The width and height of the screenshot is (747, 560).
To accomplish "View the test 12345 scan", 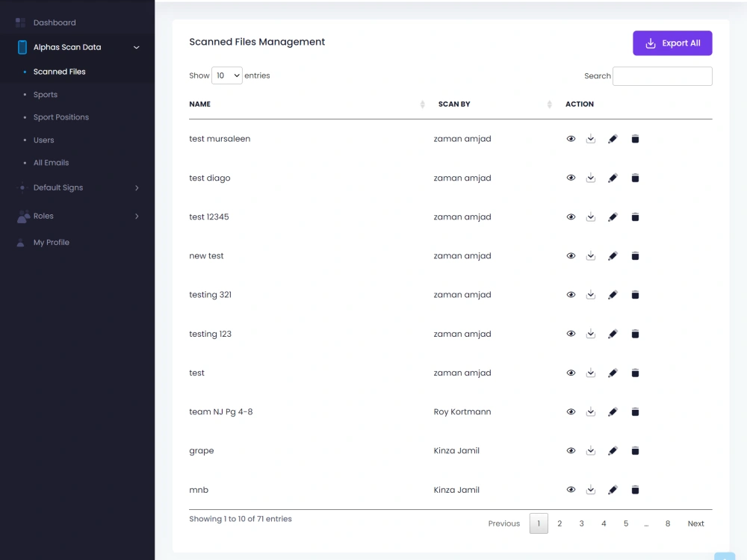I will coord(571,217).
